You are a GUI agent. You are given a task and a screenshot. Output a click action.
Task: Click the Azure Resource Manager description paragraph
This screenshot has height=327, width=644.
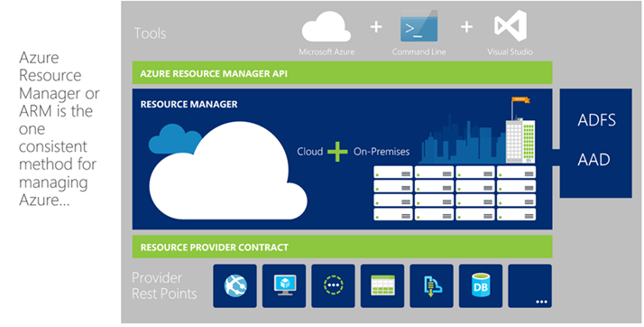pos(60,129)
